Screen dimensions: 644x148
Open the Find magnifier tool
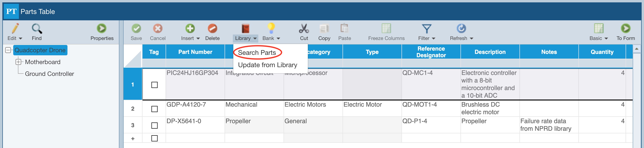[x=37, y=29]
